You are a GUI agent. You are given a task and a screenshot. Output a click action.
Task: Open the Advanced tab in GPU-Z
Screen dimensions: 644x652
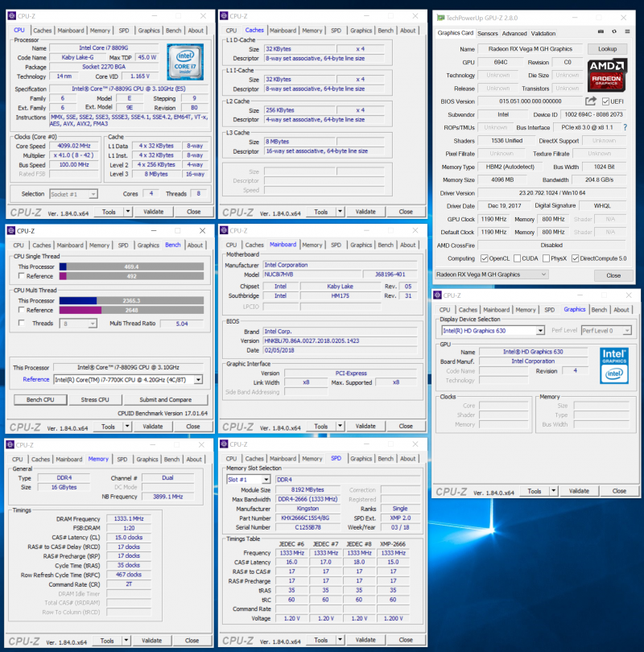(x=514, y=33)
